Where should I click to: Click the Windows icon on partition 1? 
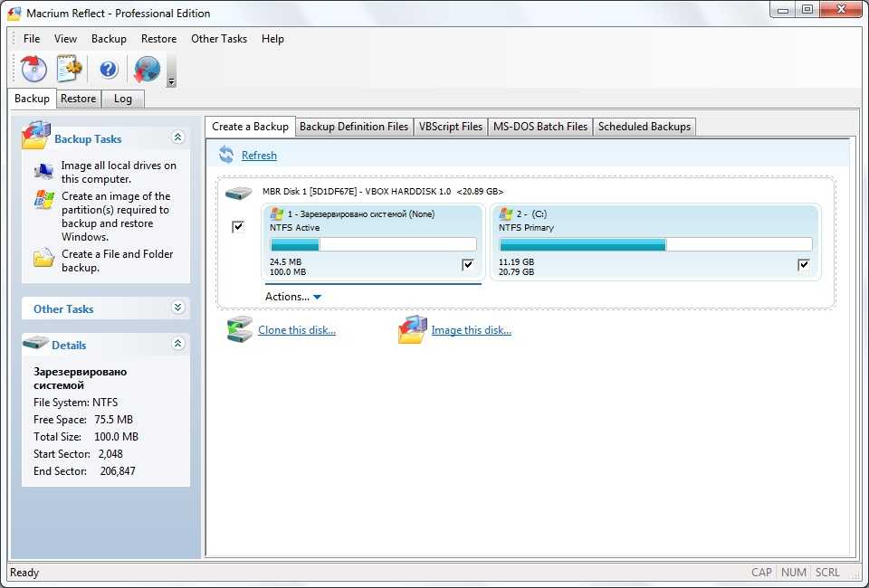pyautogui.click(x=277, y=213)
